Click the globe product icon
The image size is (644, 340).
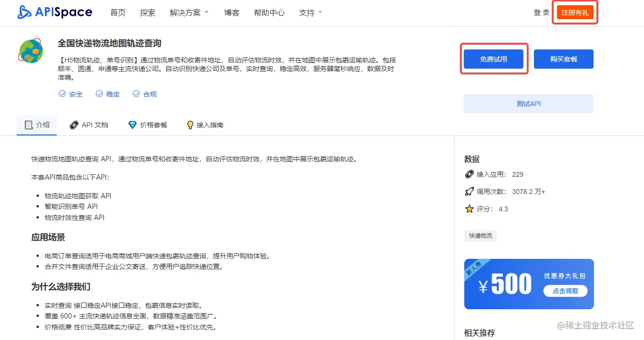coord(31,51)
